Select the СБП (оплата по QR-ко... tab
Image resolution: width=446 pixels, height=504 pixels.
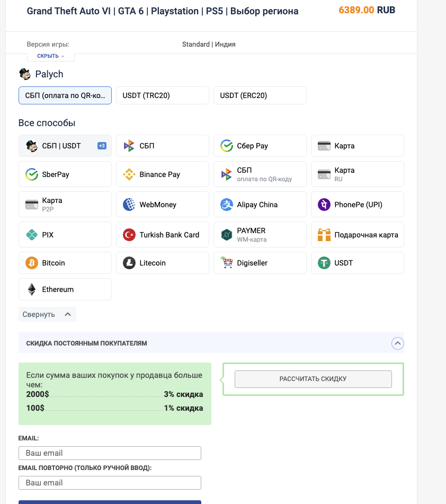coord(65,95)
